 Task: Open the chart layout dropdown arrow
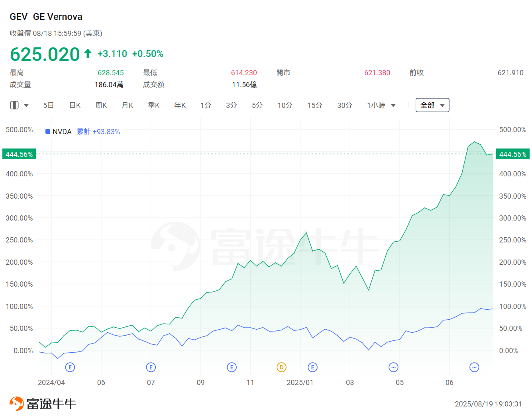(x=26, y=105)
